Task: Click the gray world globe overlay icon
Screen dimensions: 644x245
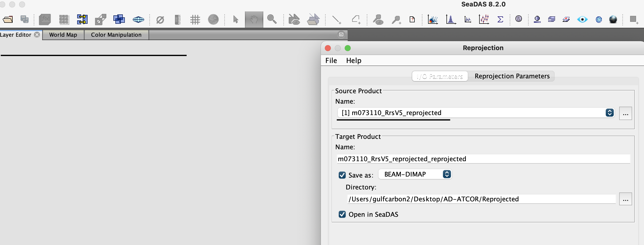Action: tap(213, 20)
